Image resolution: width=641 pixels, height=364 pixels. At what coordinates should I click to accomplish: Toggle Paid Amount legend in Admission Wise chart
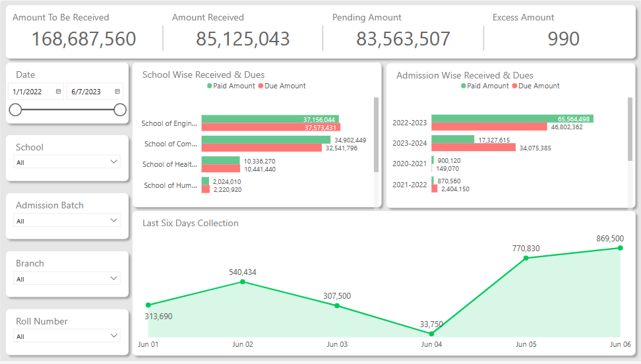point(485,86)
